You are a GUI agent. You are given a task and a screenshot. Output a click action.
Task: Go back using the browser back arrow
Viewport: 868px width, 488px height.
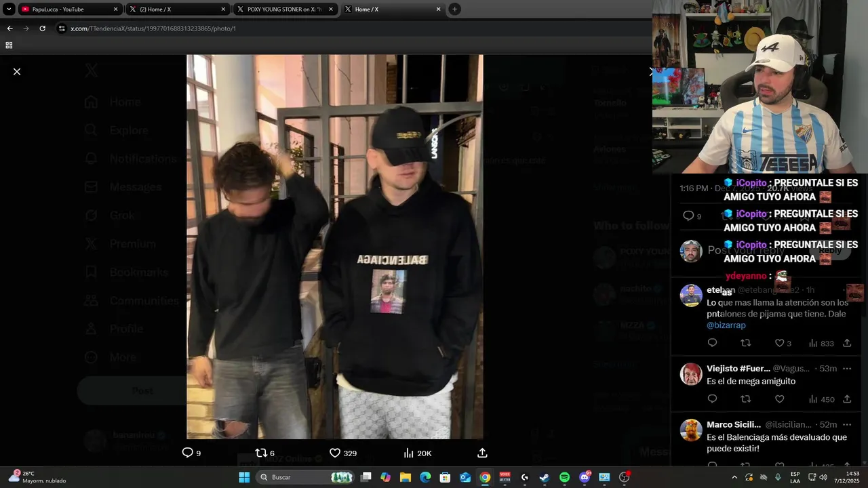point(9,28)
